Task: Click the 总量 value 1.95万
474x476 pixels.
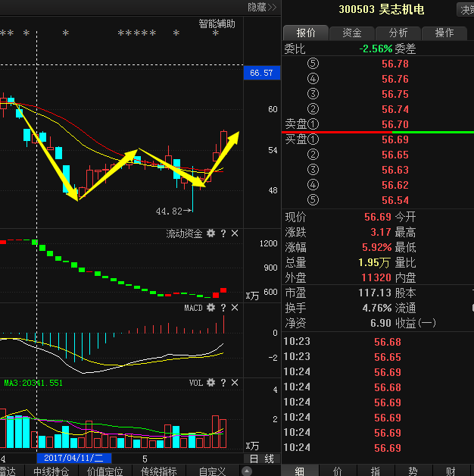Action: pos(374,262)
